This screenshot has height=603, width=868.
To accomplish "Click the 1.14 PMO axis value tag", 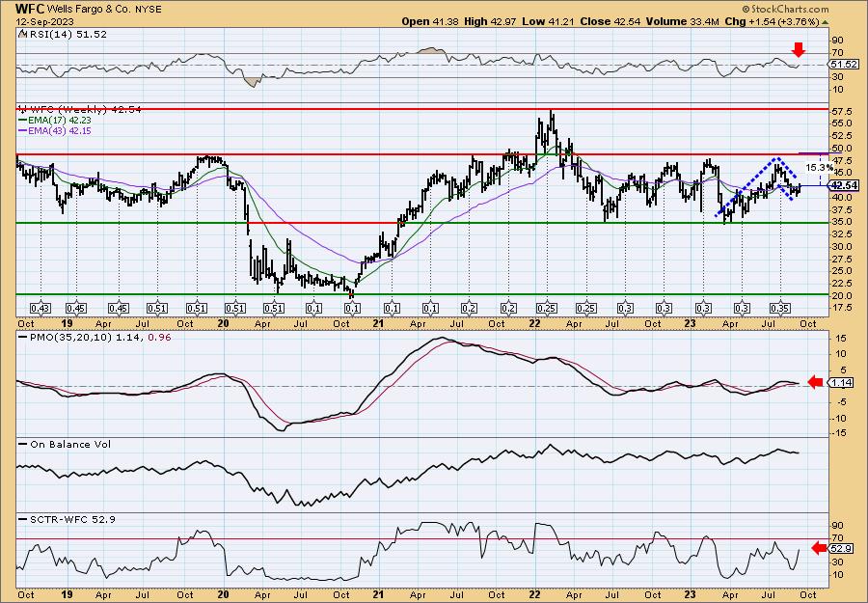I will (843, 382).
